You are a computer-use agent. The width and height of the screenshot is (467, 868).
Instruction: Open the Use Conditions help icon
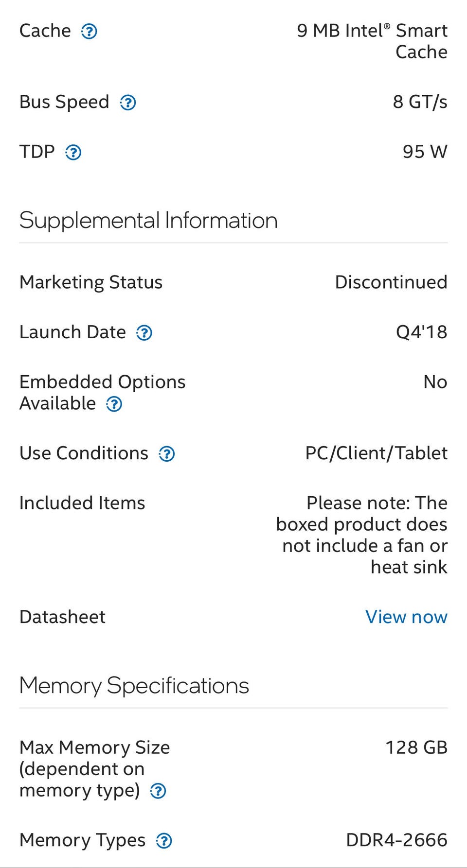[x=167, y=454]
